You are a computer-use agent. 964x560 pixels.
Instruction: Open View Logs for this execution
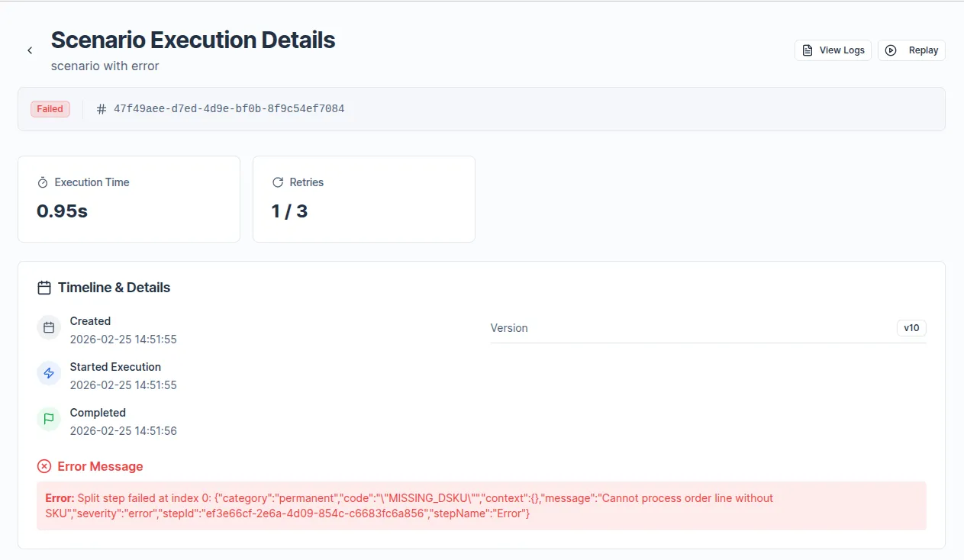[833, 50]
